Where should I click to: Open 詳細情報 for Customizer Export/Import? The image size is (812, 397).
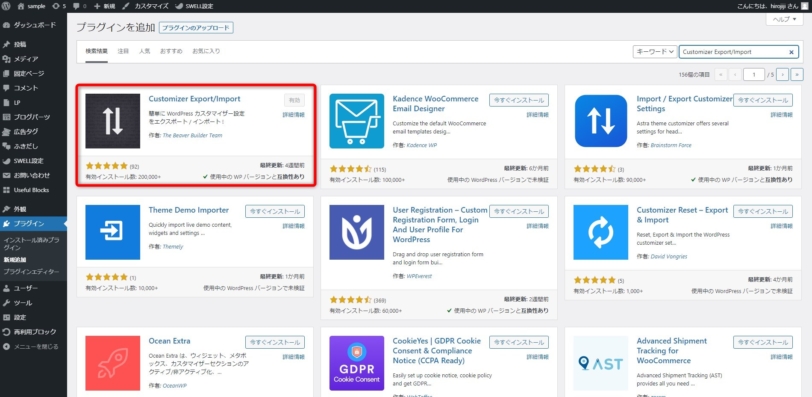point(294,114)
